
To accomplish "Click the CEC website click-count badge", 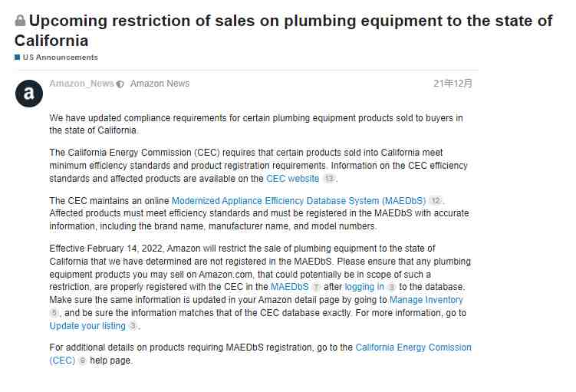I will coord(329,179).
